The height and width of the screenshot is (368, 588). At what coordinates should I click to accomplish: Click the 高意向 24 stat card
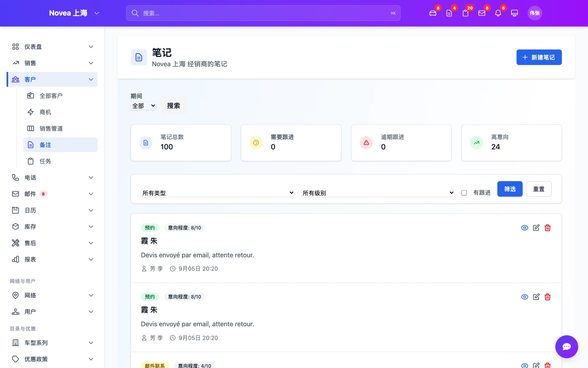pos(512,143)
